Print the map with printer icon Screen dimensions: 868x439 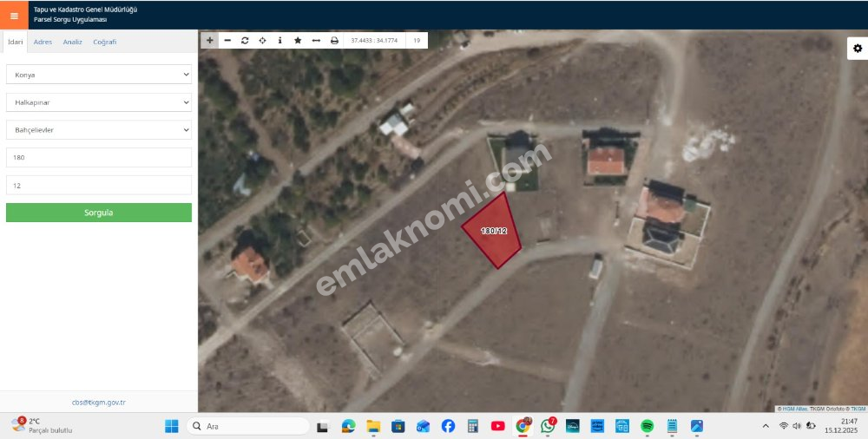tap(334, 40)
